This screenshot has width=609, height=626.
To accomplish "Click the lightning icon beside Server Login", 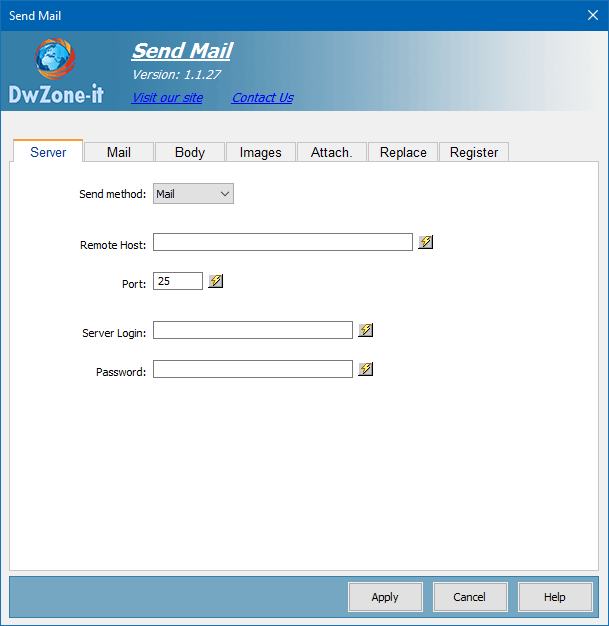I will (x=366, y=330).
